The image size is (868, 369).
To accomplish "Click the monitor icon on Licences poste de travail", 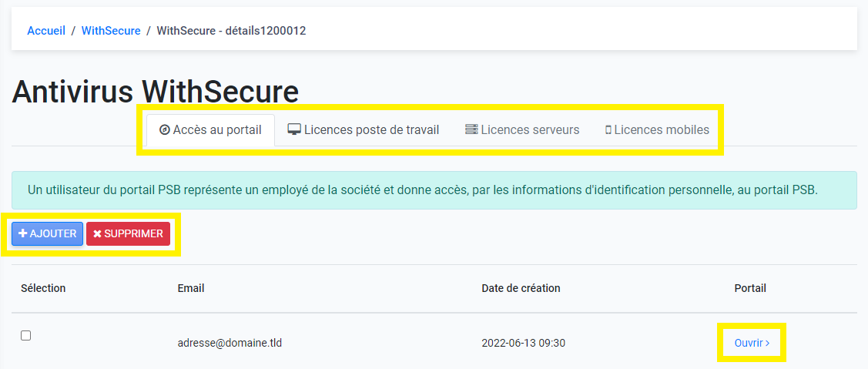I will pos(294,130).
